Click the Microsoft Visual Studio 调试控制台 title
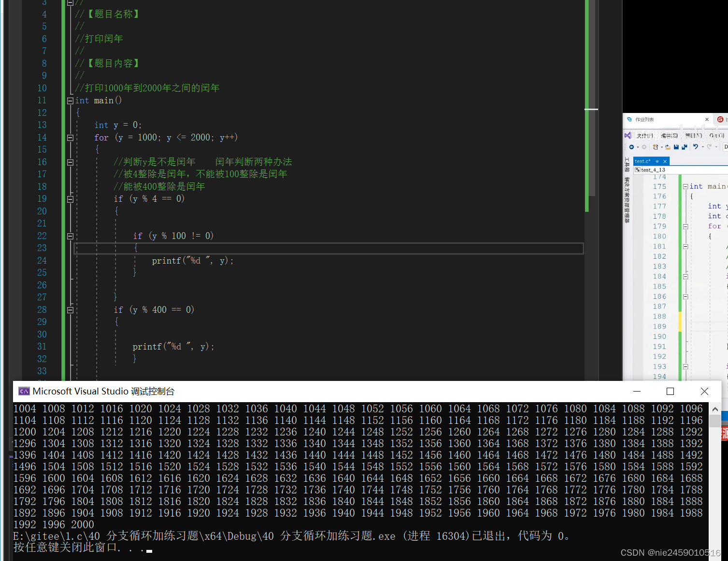 point(103,391)
